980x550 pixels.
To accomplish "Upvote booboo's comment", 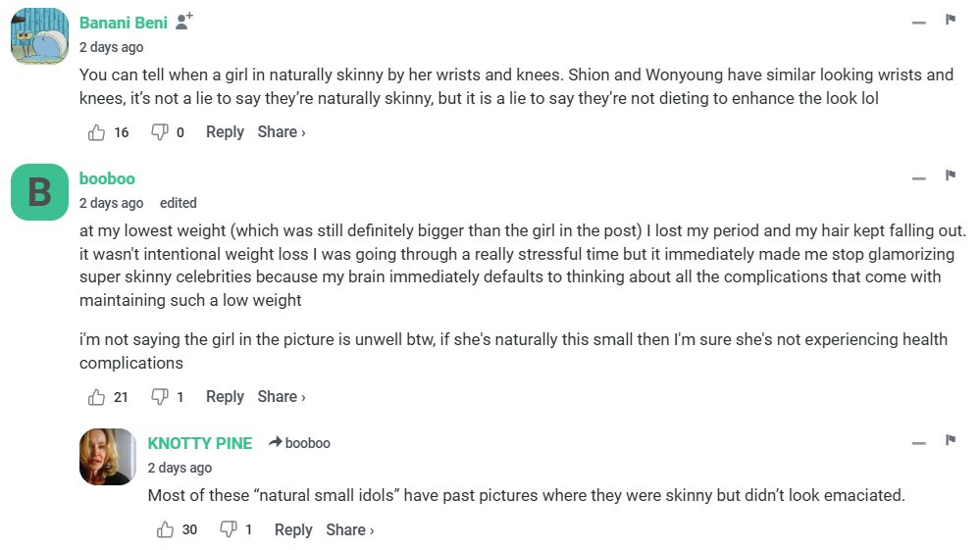I will pos(97,397).
